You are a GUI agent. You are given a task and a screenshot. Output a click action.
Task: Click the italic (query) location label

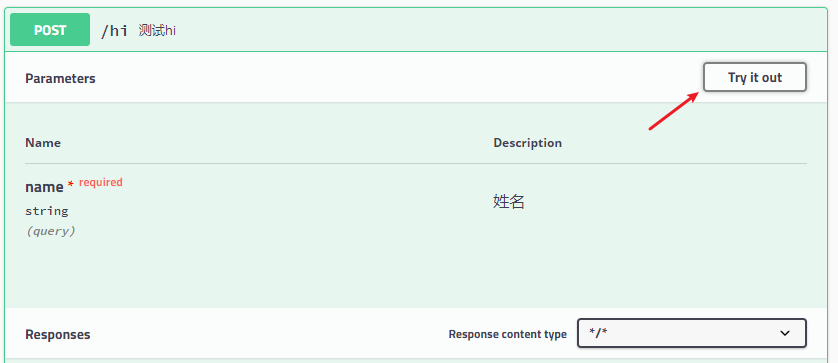pos(50,231)
